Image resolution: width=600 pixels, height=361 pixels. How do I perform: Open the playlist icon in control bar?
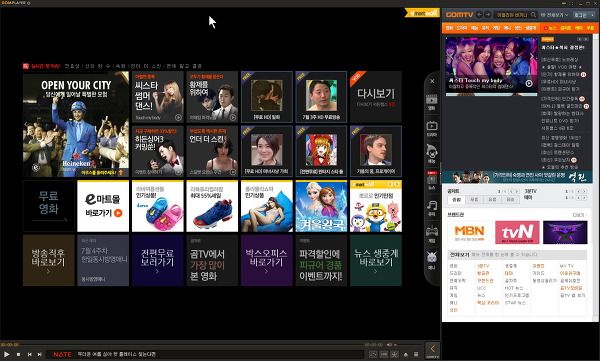416,355
